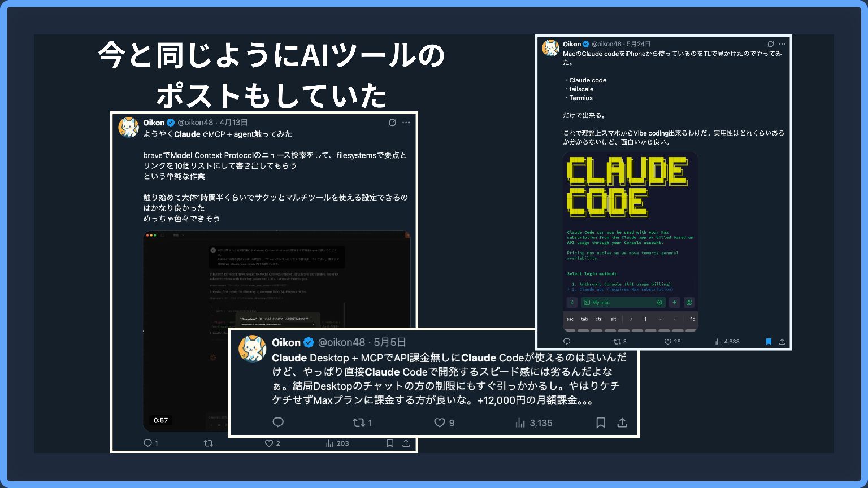Tap the alt key in Termius keyboard row
This screenshot has width=868, height=488.
[613, 319]
